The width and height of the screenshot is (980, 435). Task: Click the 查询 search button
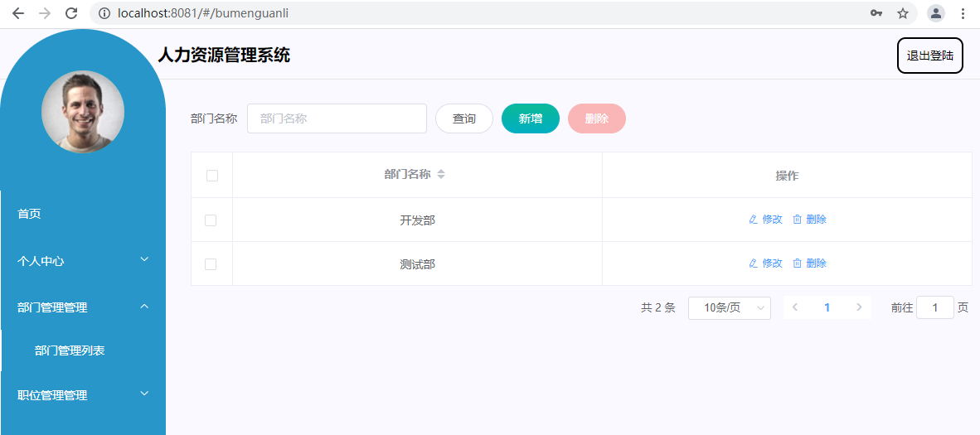tap(464, 118)
